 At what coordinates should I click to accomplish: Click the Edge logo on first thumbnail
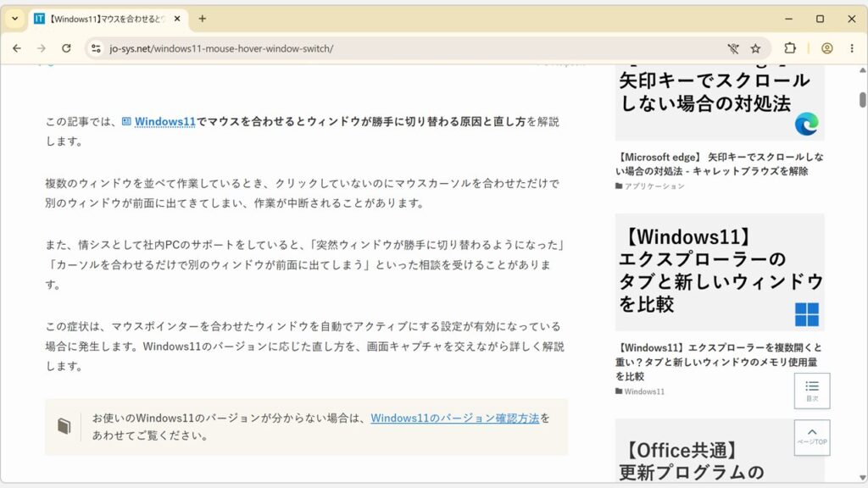click(x=807, y=124)
